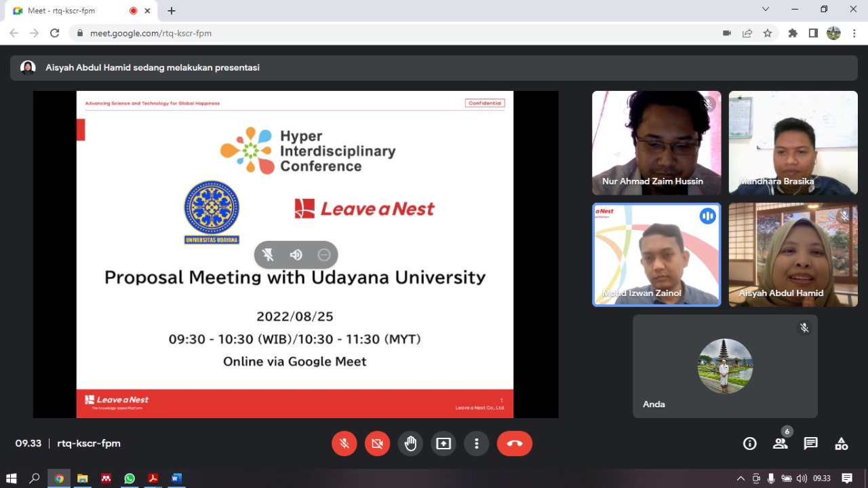
Task: Click the presentation banner text
Action: click(x=153, y=68)
